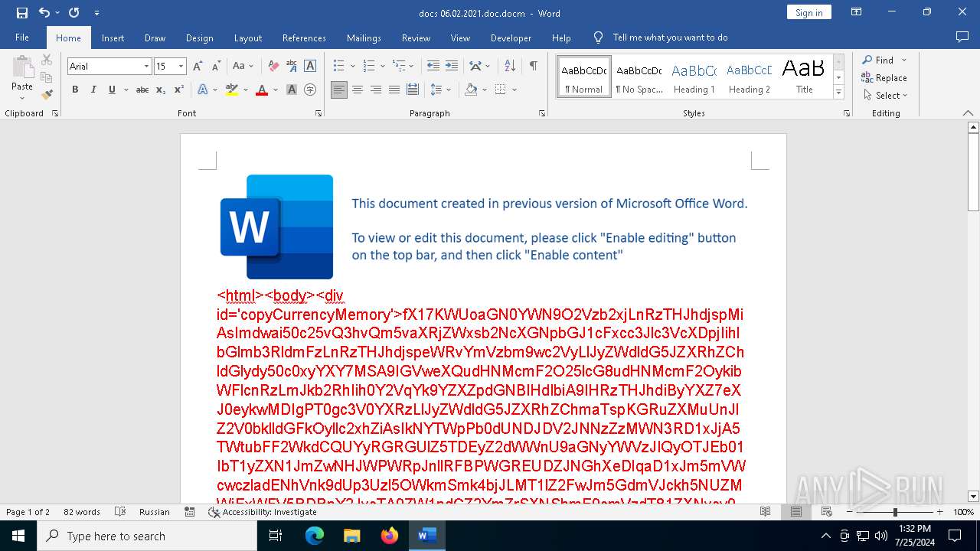Apply the No Spacing style

(639, 77)
